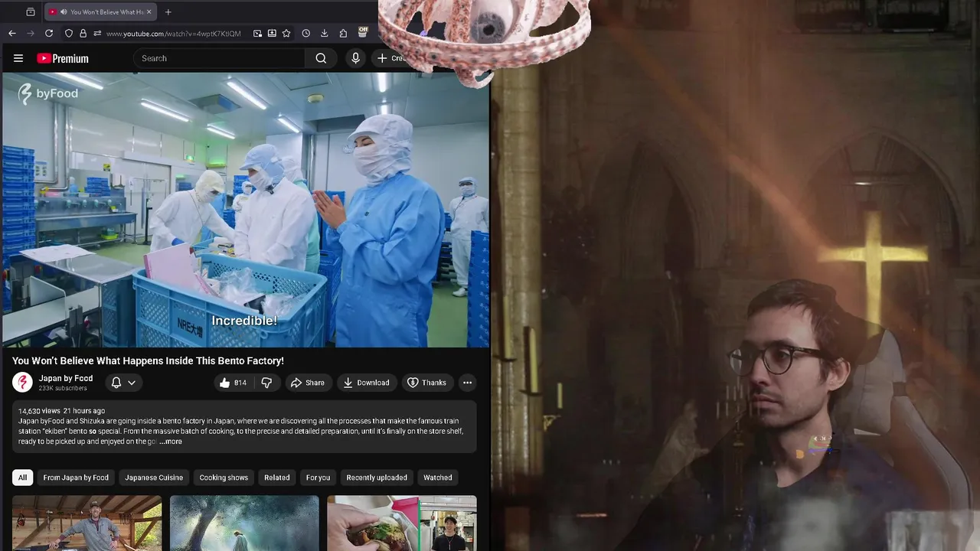The height and width of the screenshot is (551, 980).
Task: Start voice search with microphone icon
Action: click(x=355, y=58)
